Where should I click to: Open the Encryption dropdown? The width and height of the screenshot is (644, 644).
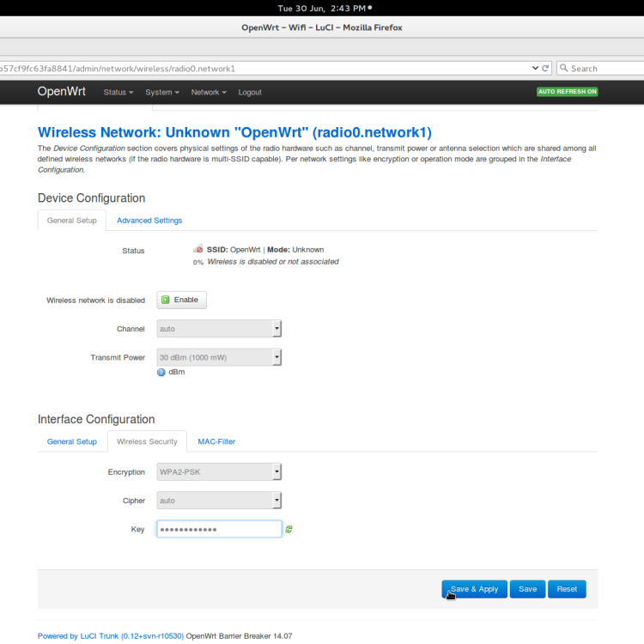pyautogui.click(x=219, y=472)
